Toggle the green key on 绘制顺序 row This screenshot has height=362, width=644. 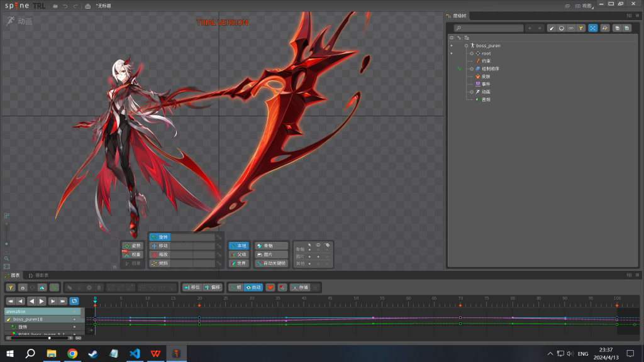click(459, 69)
